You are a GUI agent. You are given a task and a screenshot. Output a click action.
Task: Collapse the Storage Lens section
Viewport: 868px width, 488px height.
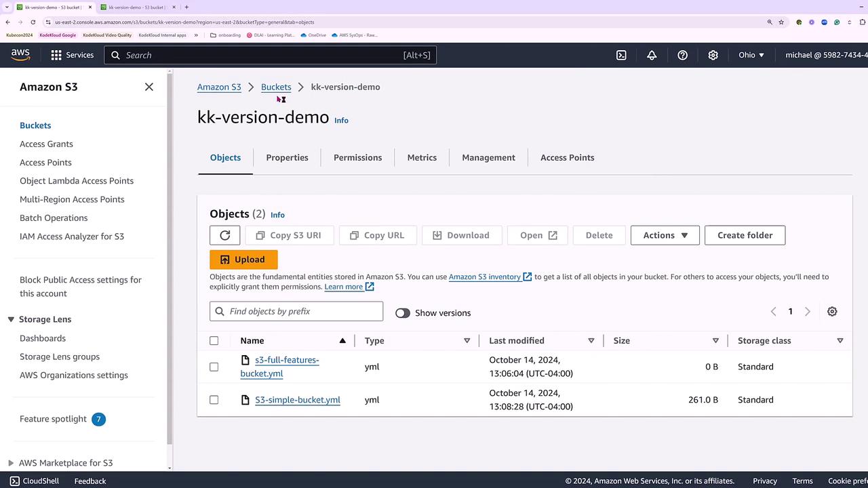click(x=11, y=319)
